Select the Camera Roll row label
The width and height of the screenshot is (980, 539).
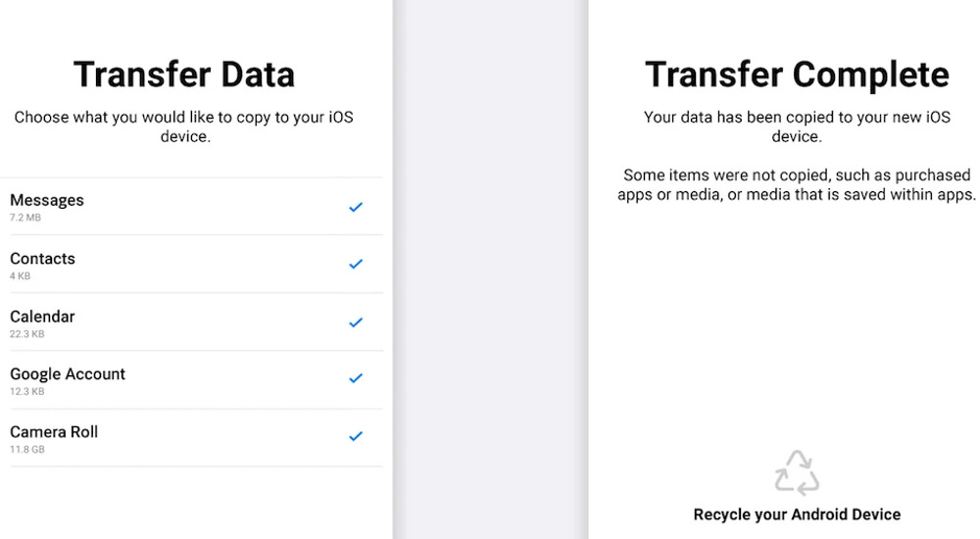click(54, 432)
